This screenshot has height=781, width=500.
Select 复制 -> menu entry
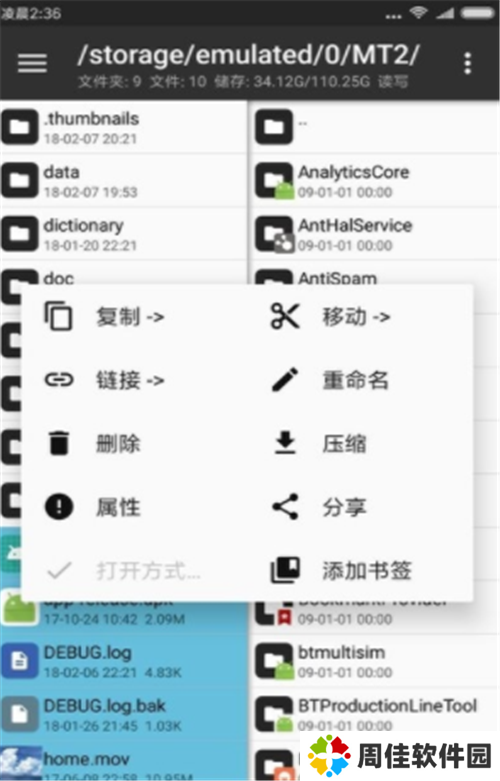[x=130, y=317]
